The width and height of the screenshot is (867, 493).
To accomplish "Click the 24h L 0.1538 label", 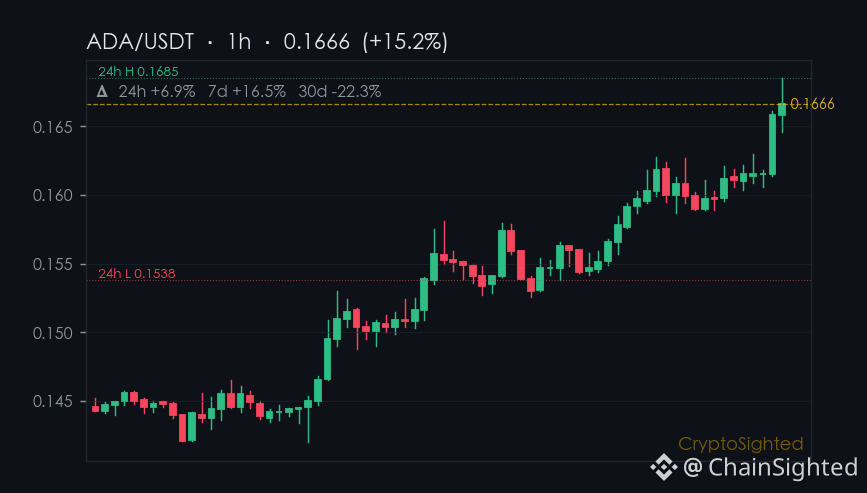I will click(137, 274).
